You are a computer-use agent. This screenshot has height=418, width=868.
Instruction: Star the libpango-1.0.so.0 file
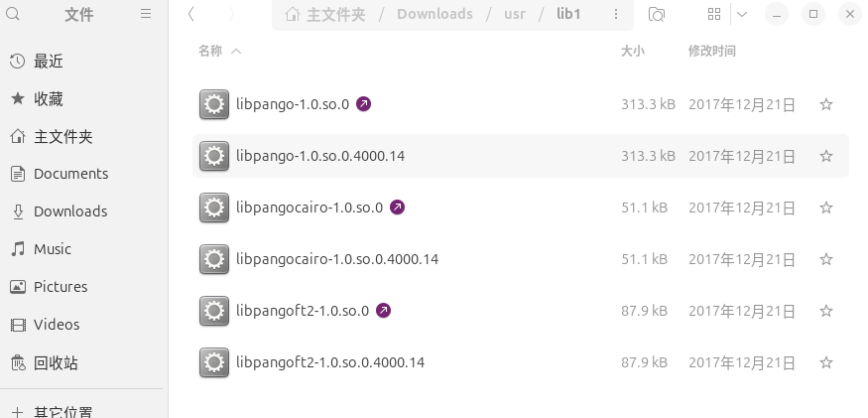click(826, 104)
